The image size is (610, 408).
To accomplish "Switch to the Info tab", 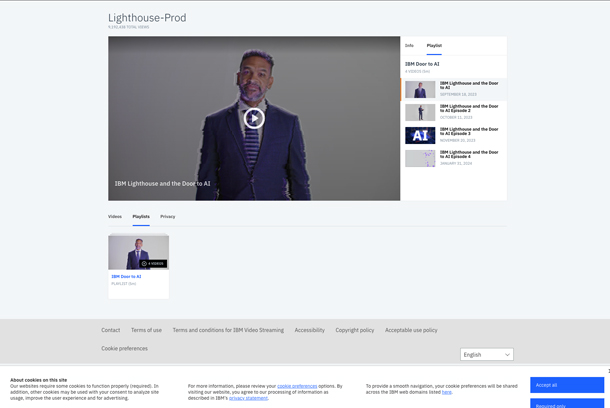I will point(409,46).
